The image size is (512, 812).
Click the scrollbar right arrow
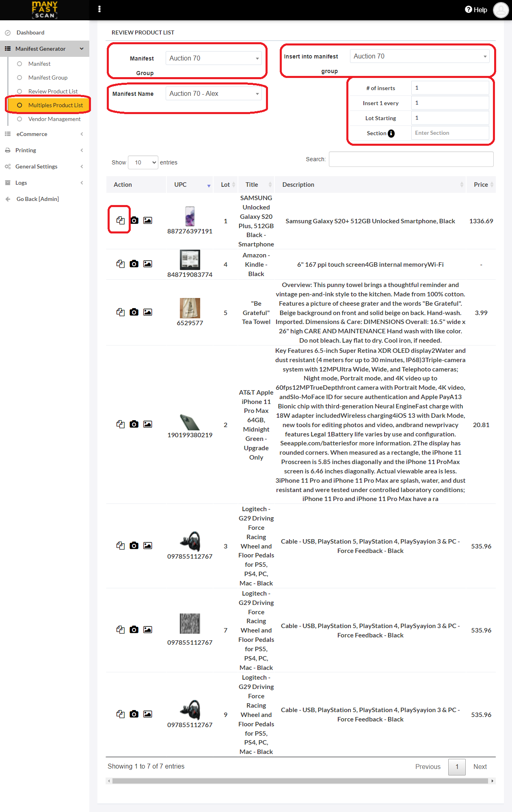[x=493, y=781]
